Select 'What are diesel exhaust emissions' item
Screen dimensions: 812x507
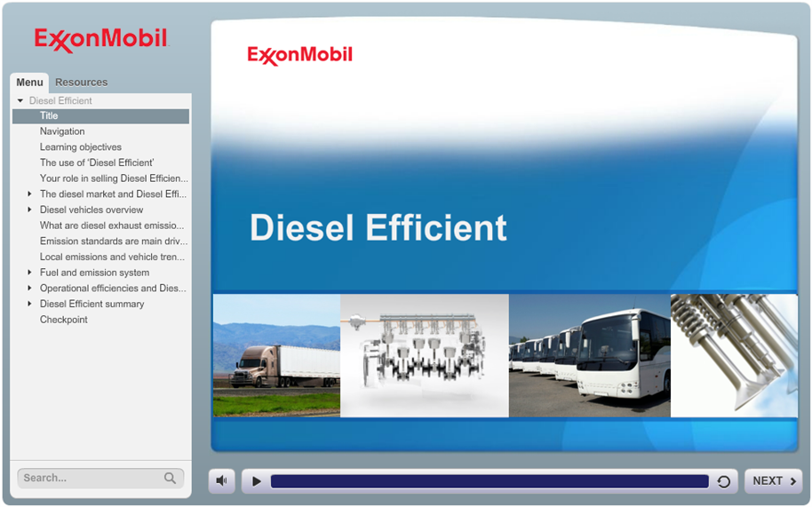(x=112, y=226)
